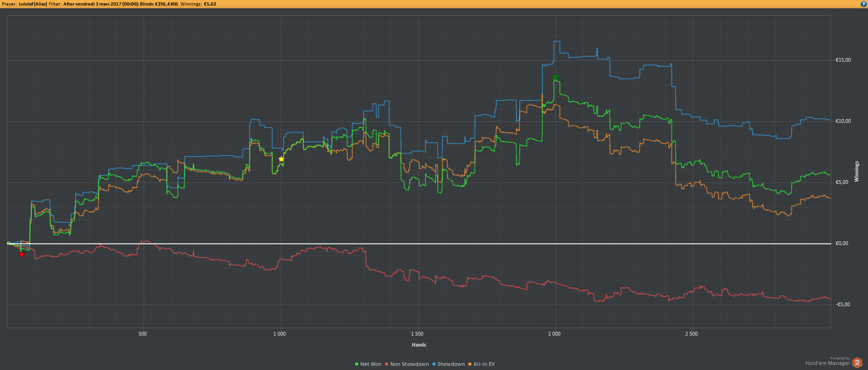The width and height of the screenshot is (868, 370).
Task: Click the '2 500' hands axis label
Action: (x=691, y=334)
